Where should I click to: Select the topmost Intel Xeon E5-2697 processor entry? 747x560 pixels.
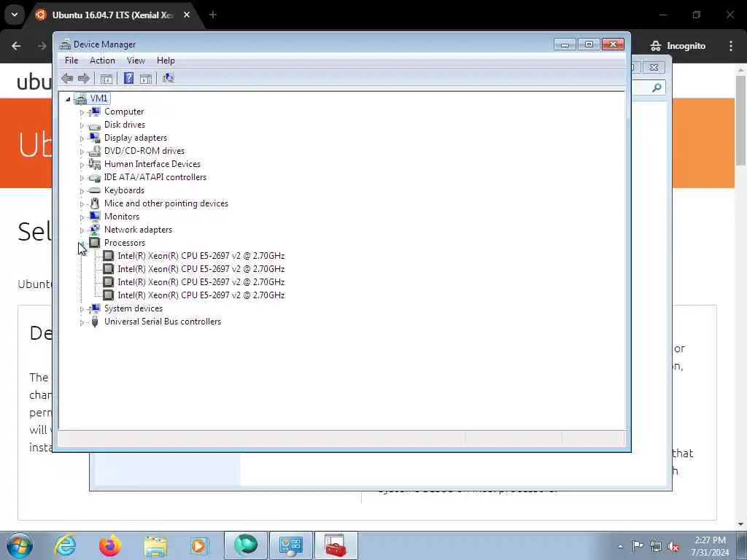click(201, 256)
